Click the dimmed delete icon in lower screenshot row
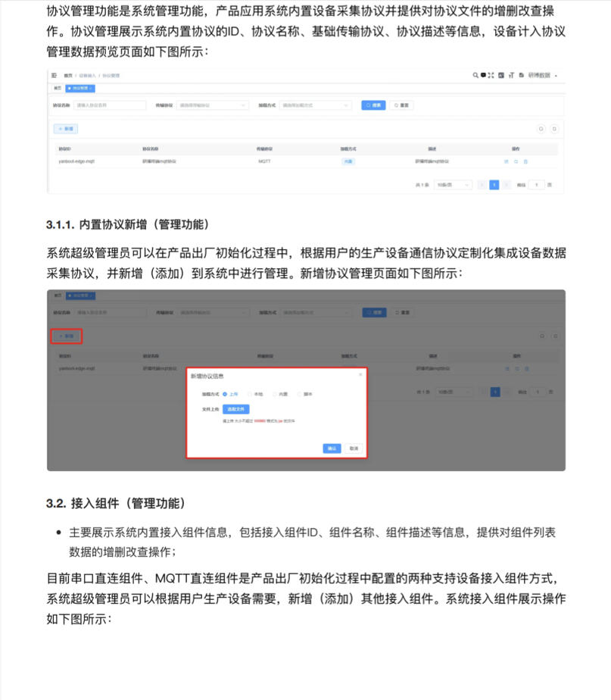 click(527, 369)
